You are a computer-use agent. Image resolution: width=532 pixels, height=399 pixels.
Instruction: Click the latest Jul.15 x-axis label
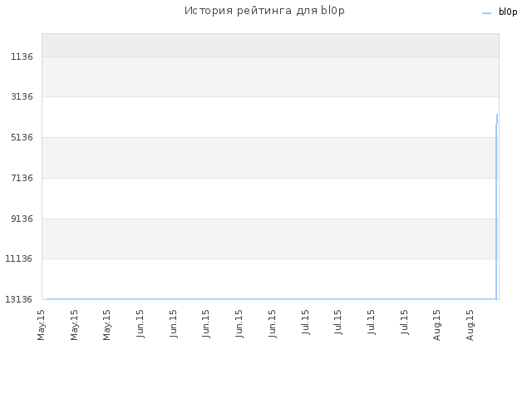pyautogui.click(x=404, y=322)
